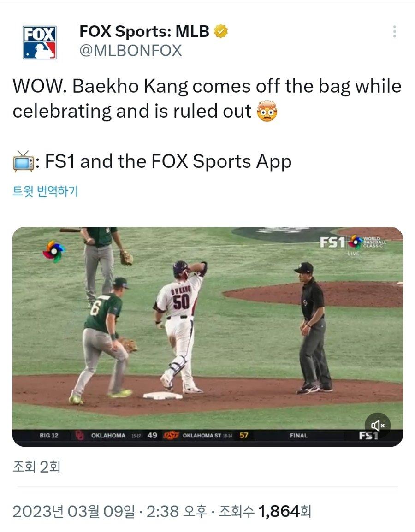Click the gold verified badge

pos(220,31)
